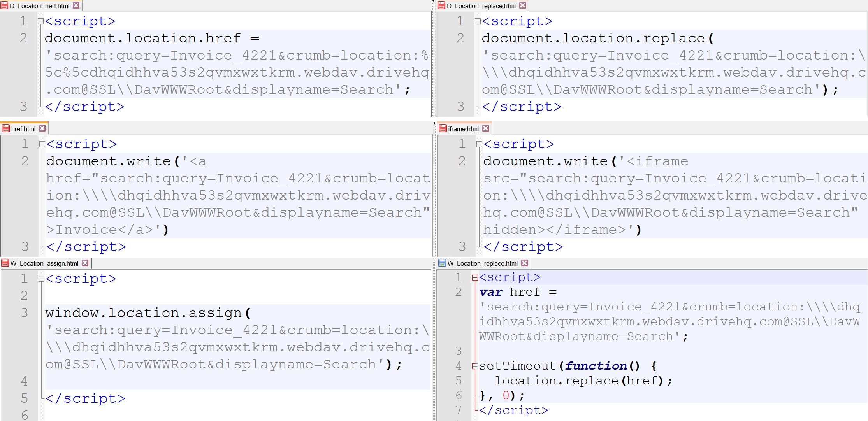Click line number 3 in href.html margin
This screenshot has height=421, width=868.
tap(25, 247)
